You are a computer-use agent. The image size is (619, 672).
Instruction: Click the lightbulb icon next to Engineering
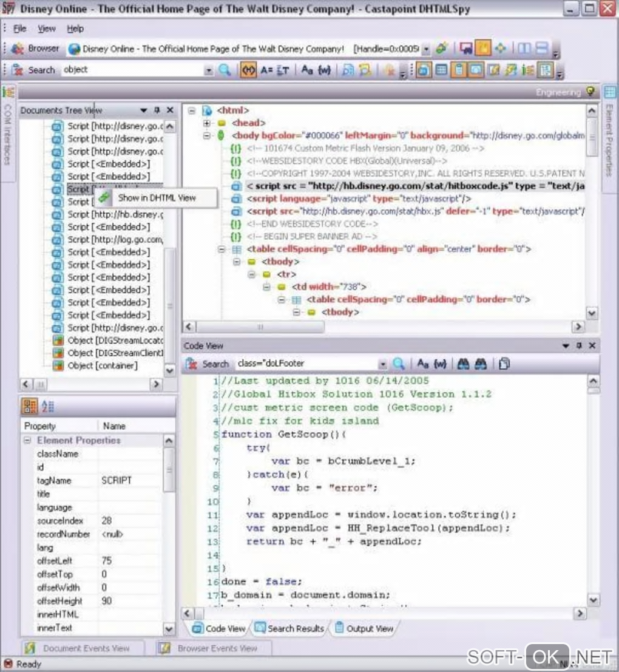tap(590, 91)
